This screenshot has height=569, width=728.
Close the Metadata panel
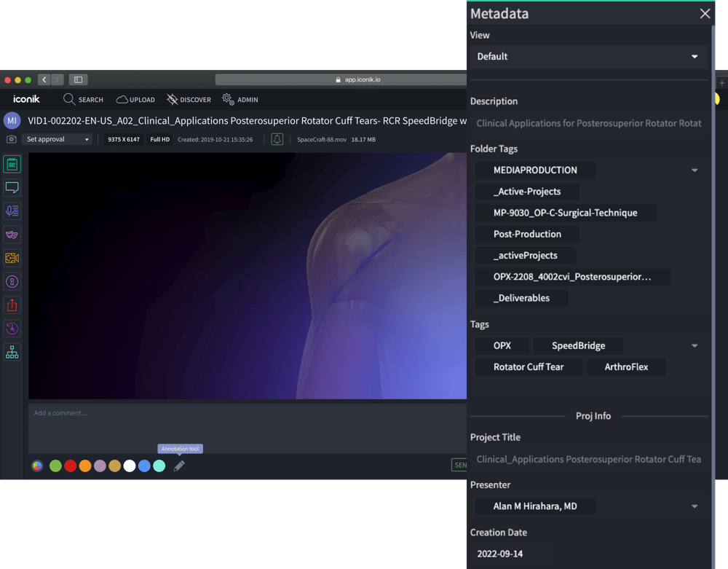[705, 14]
